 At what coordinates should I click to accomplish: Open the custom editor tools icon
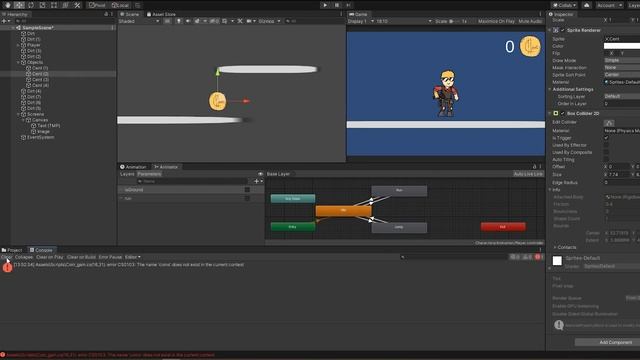pyautogui.click(x=77, y=5)
